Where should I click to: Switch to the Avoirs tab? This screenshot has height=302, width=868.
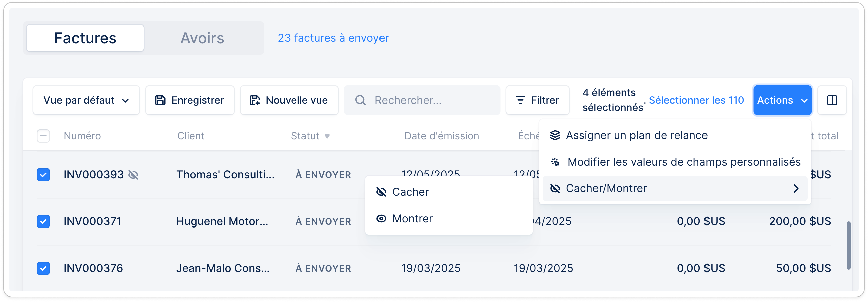pyautogui.click(x=202, y=38)
